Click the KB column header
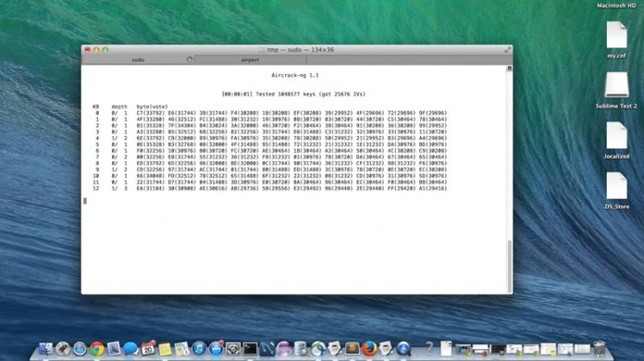This screenshot has height=361, width=644. point(95,106)
